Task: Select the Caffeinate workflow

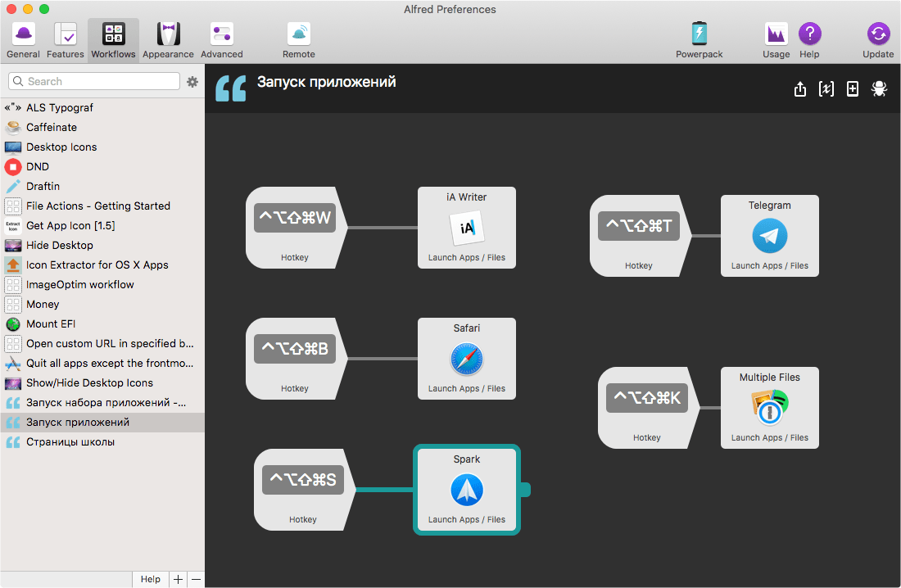Action: 102,127
